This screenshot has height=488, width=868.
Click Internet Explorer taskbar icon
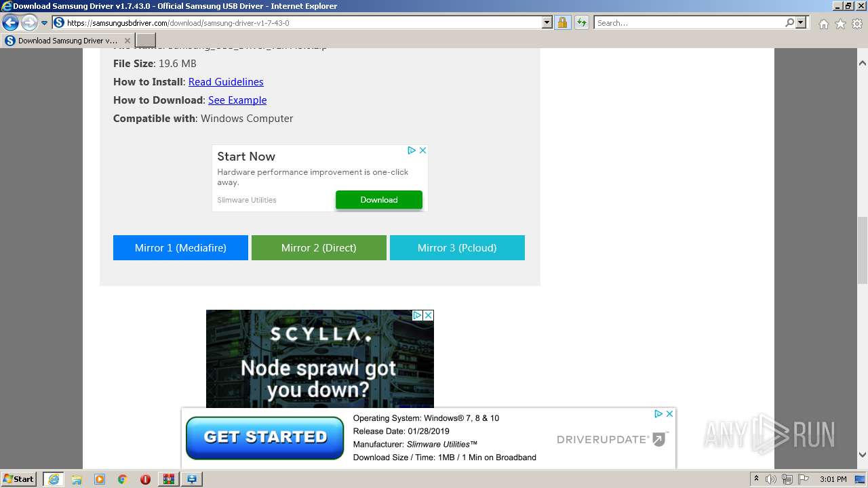54,479
